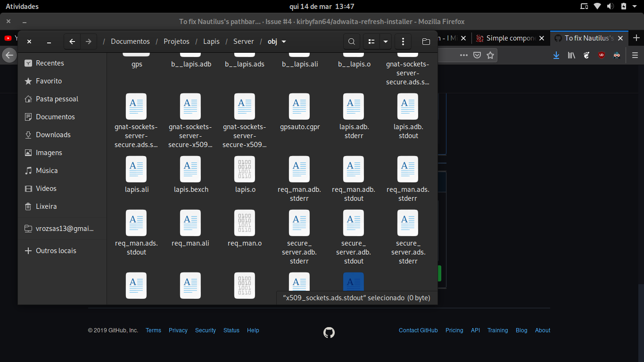Image resolution: width=644 pixels, height=362 pixels.
Task: Go to Projetos in path bar
Action: 176,41
